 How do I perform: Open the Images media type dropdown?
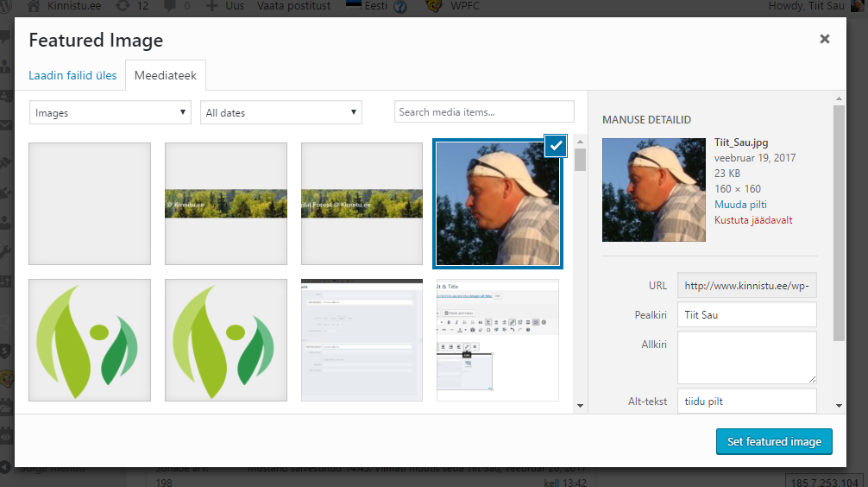(110, 112)
